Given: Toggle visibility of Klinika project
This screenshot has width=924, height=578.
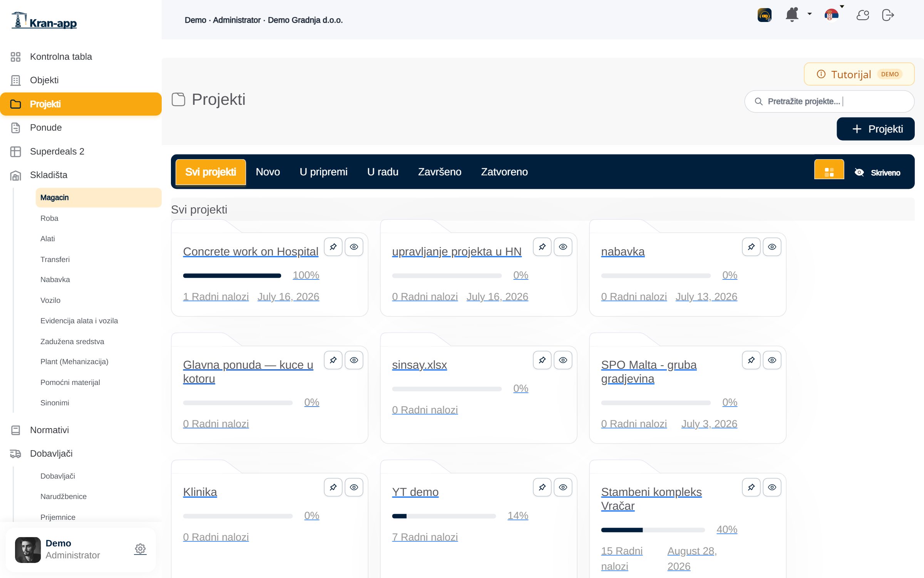Looking at the screenshot, I should pos(354,487).
